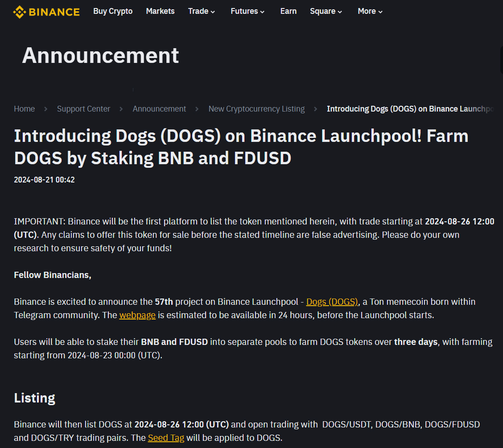This screenshot has height=448, width=503.
Task: Open the More dropdown menu
Action: (x=370, y=12)
